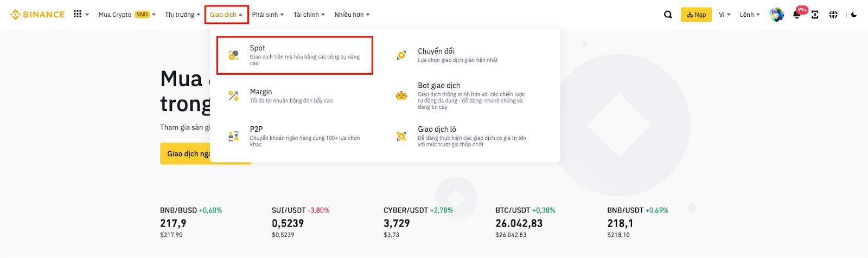Click the Chuyển đổi convert icon
Screen dimensions: 868x258
click(401, 55)
